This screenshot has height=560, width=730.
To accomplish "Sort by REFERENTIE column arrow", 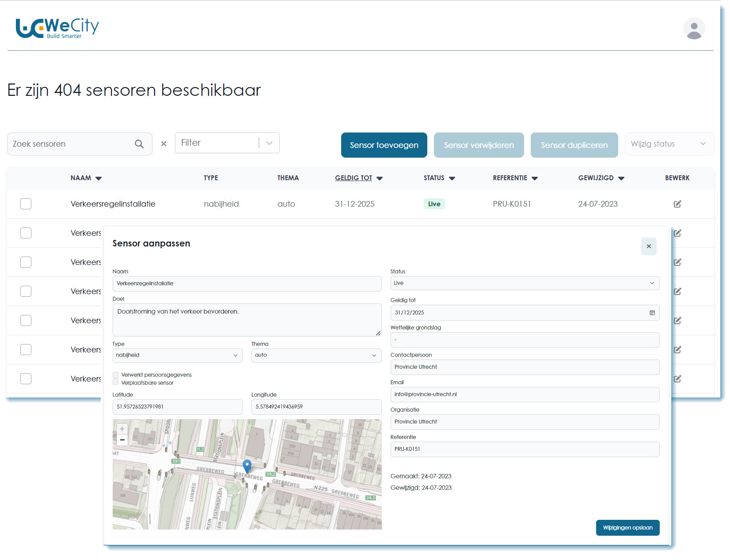I will point(535,178).
